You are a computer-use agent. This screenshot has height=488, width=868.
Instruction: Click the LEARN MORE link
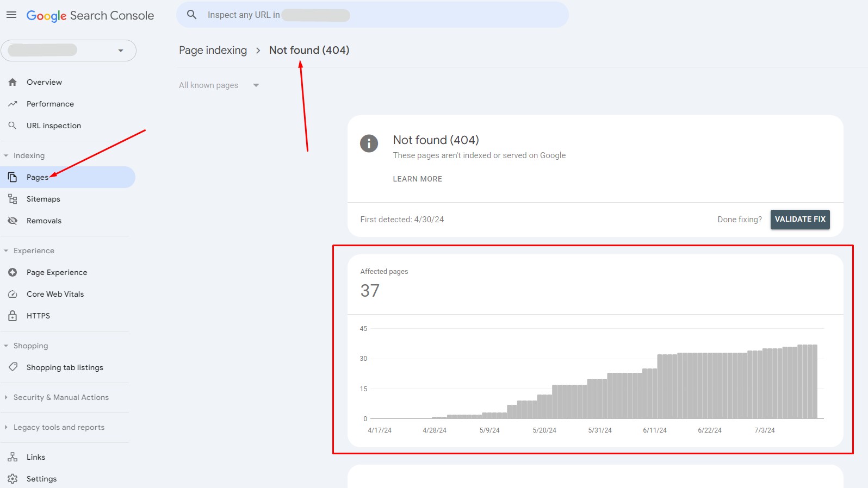coord(417,179)
